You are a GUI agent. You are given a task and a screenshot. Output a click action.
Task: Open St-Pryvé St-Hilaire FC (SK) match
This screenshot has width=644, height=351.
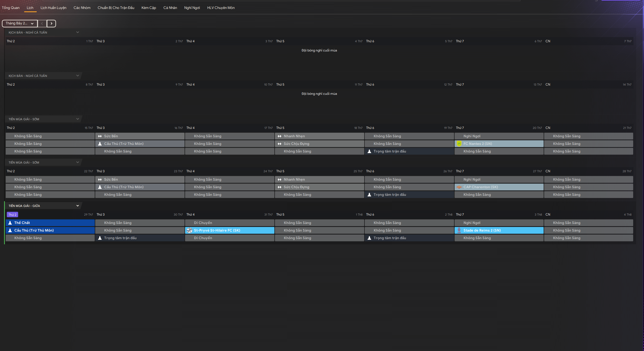[230, 230]
